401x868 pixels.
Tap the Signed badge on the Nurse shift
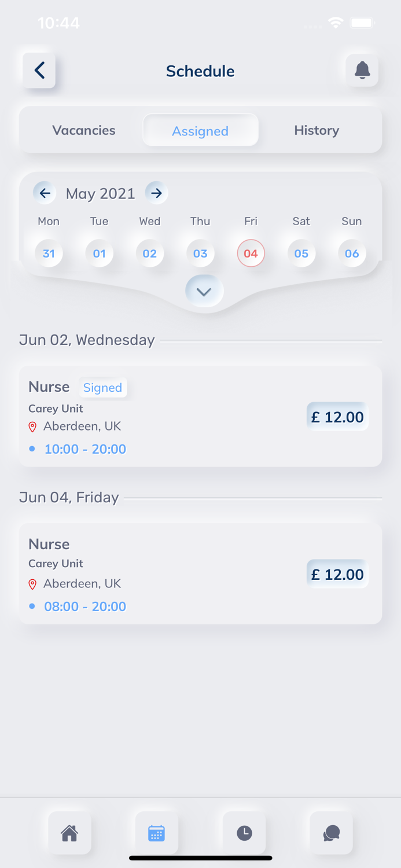tap(103, 387)
